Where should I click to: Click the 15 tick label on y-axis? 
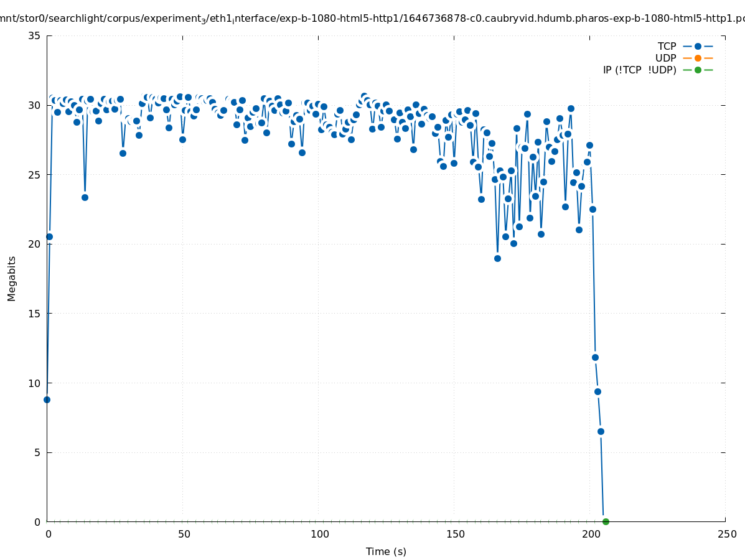(x=35, y=314)
